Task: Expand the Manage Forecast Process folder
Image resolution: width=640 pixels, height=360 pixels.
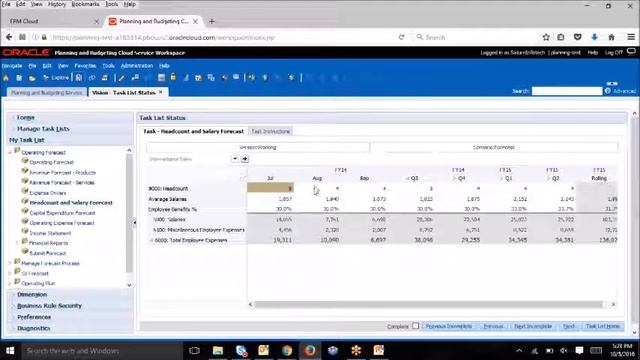Action: [x=10, y=263]
